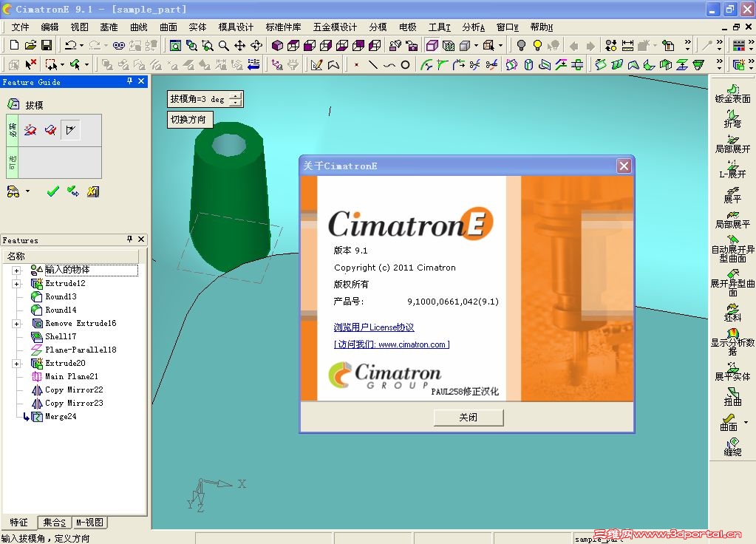Image resolution: width=756 pixels, height=544 pixels.
Task: Click the New file icon
Action: (14, 45)
